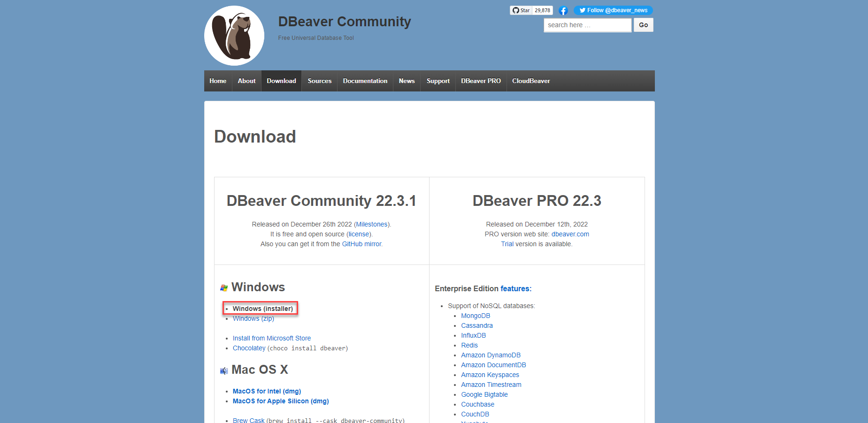
Task: Click Follow @dbeaver_news Twitter button
Action: 613,10
